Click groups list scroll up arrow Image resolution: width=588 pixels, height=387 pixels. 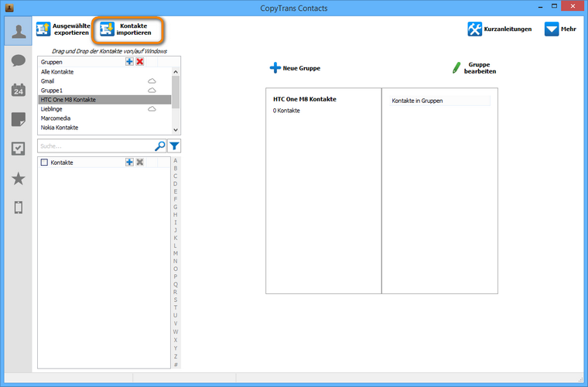(176, 72)
